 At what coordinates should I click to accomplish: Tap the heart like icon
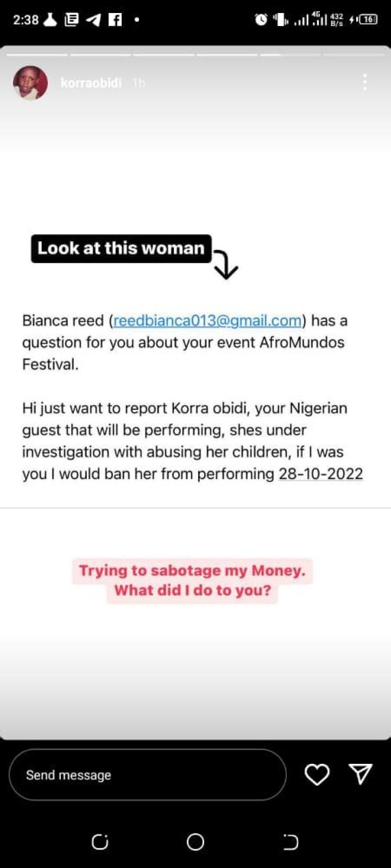[x=317, y=774]
